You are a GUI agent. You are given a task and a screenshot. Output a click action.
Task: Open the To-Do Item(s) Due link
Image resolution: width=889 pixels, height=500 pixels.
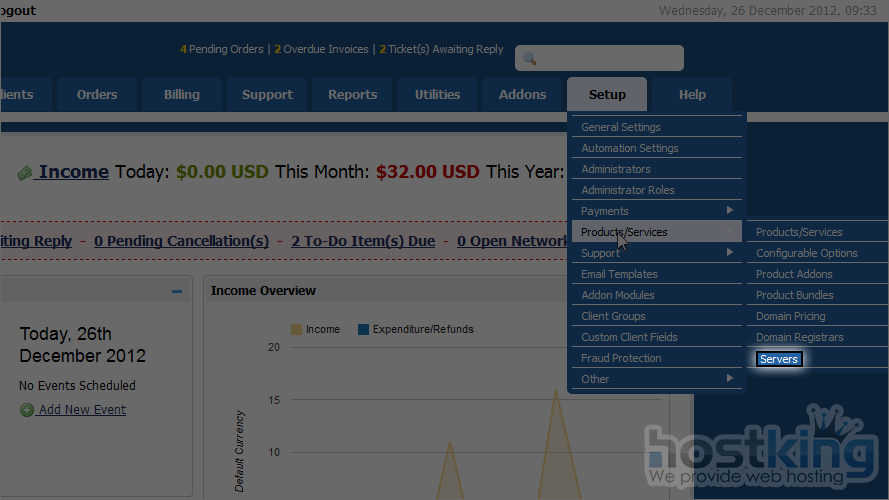[x=363, y=241]
